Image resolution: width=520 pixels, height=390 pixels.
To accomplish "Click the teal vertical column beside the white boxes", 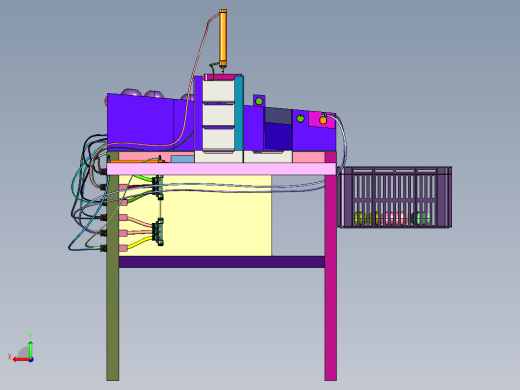I will (x=239, y=113).
